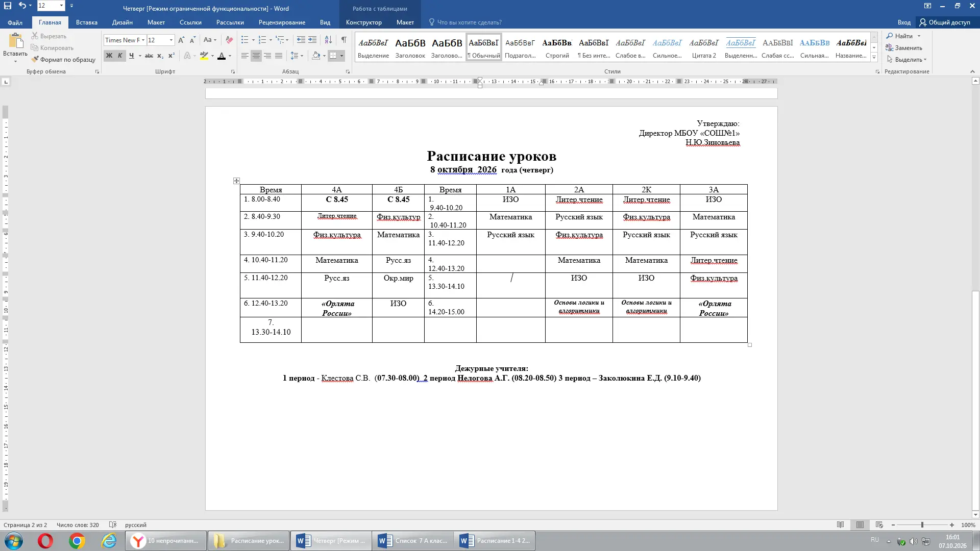The image size is (980, 551).
Task: Open the Рецензирование ribbon tab
Action: [282, 22]
